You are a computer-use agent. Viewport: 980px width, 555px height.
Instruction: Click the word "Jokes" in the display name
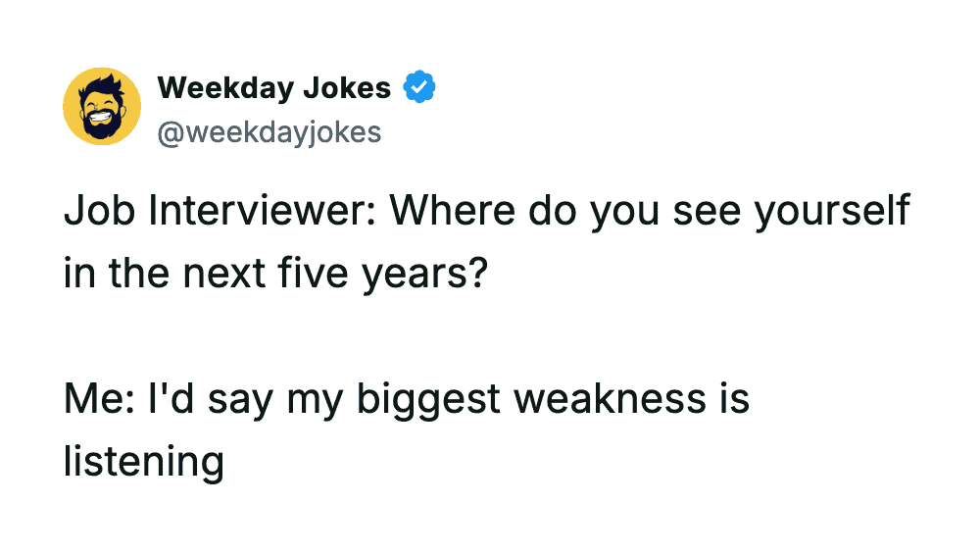tap(347, 88)
